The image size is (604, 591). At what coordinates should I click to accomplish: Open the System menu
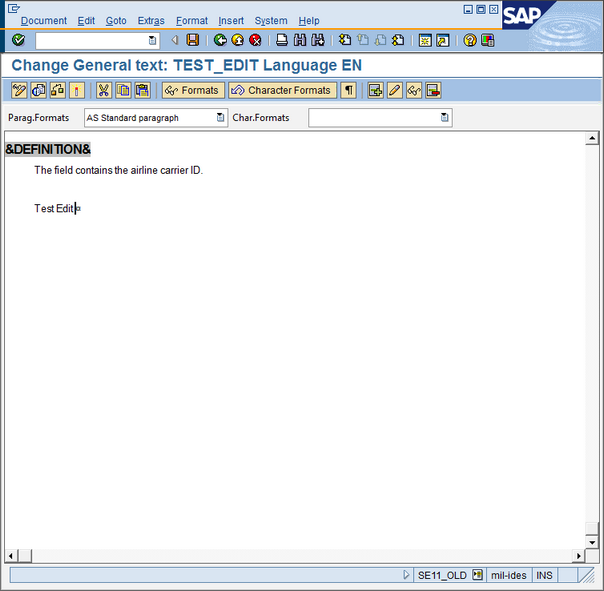coord(271,20)
